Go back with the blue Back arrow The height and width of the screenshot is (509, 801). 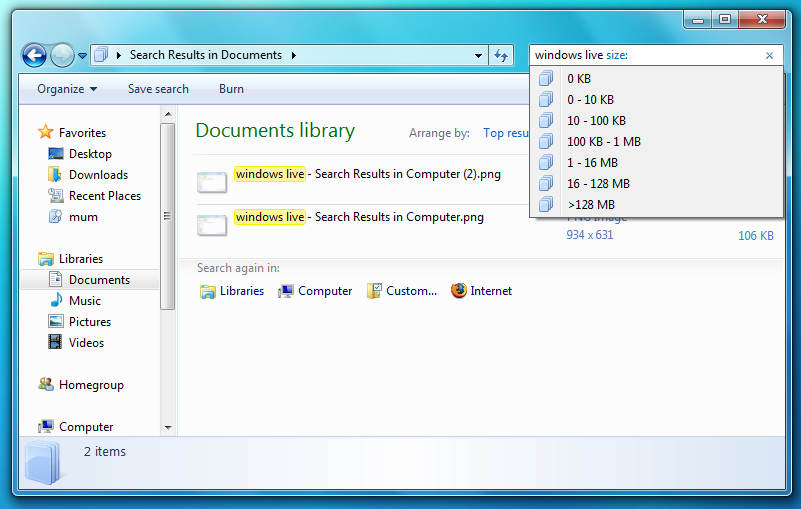coord(34,55)
